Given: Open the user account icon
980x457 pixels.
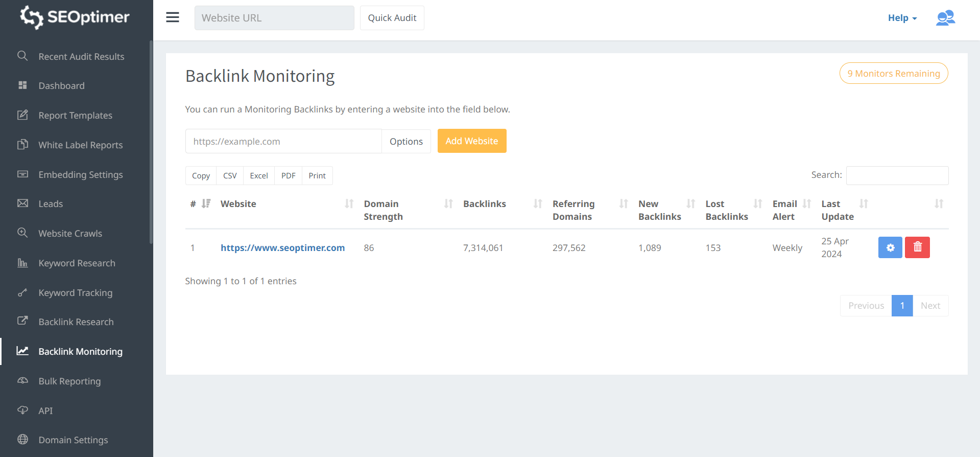Looking at the screenshot, I should (x=945, y=18).
